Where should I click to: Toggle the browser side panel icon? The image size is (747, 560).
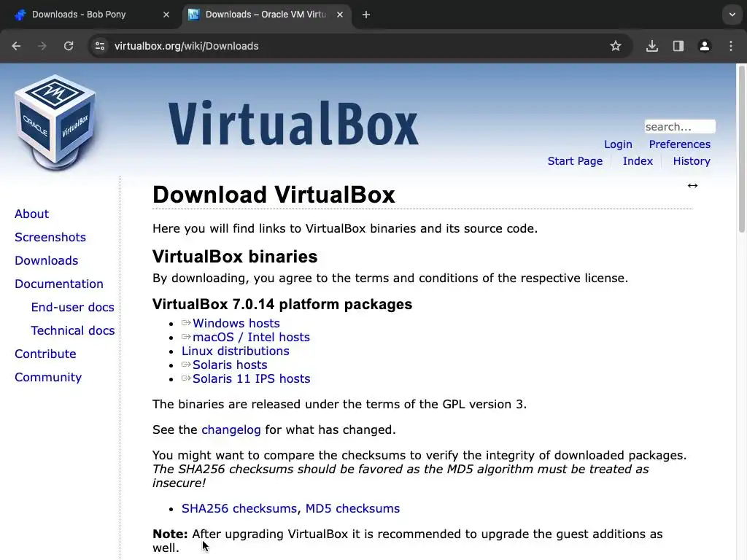coord(678,46)
